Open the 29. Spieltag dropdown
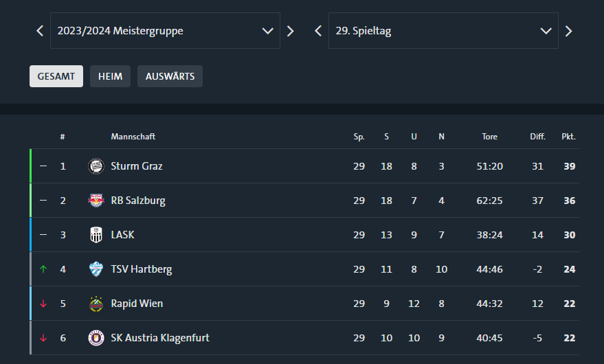 (443, 30)
